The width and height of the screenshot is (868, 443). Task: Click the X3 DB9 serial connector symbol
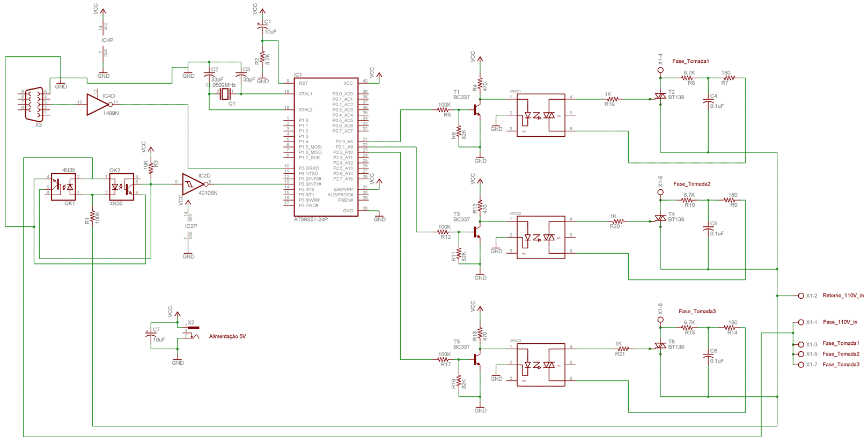tap(34, 105)
